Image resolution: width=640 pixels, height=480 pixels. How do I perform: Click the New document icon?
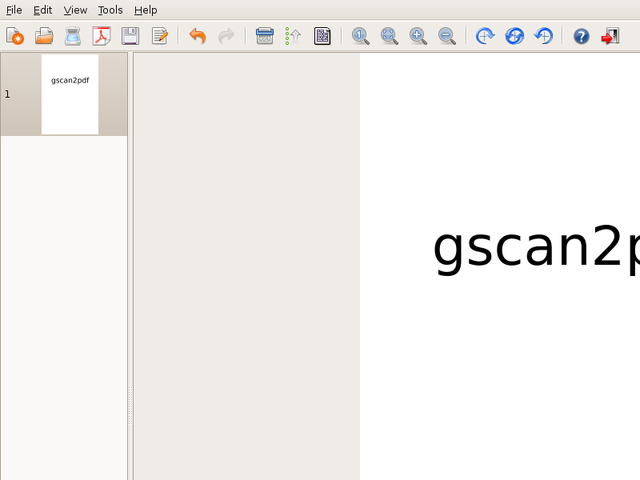[15, 36]
